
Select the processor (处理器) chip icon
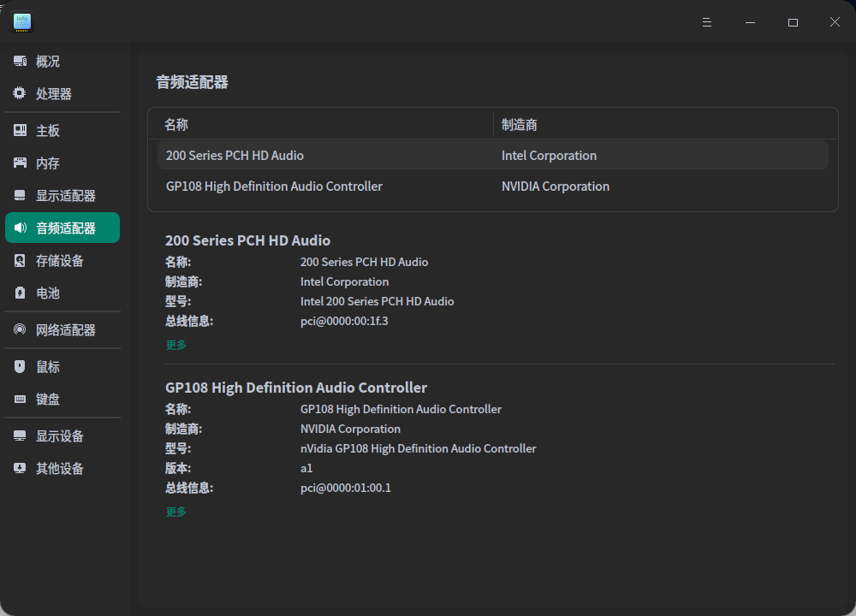20,94
